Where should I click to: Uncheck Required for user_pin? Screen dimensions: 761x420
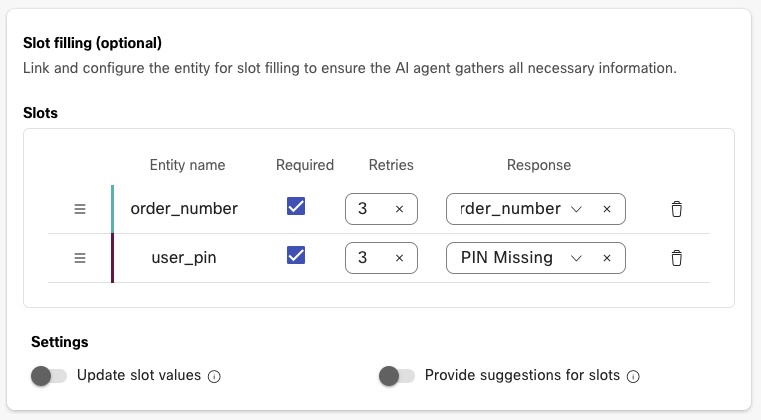click(296, 256)
